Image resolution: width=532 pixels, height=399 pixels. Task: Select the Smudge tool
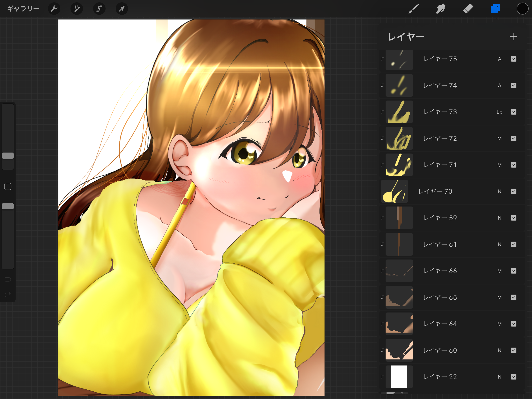(x=441, y=9)
